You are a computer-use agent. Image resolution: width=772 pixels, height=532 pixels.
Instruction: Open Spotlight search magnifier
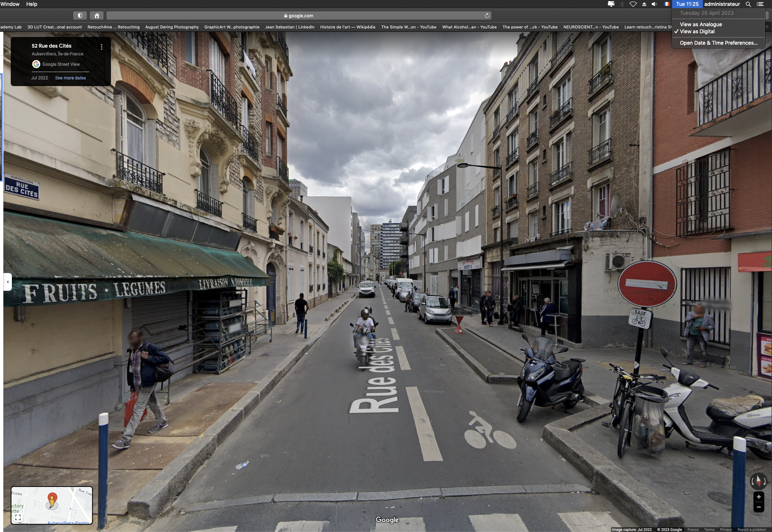[748, 4]
